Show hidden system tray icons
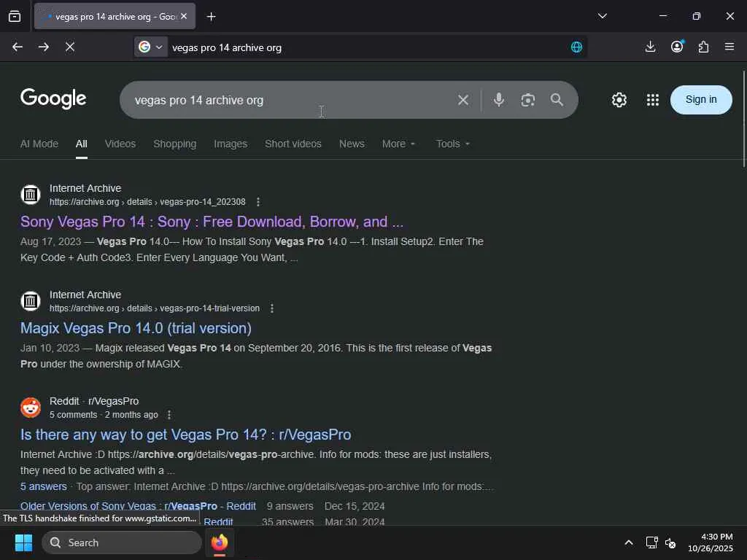The width and height of the screenshot is (747, 560). [x=629, y=542]
